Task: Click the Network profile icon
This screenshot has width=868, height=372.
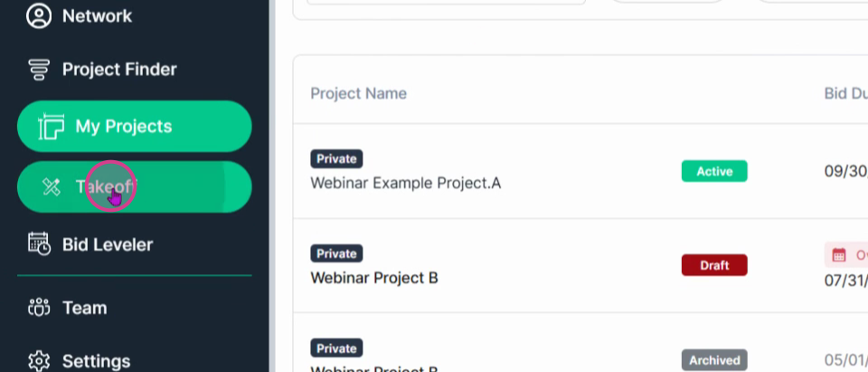Action: coord(39,16)
